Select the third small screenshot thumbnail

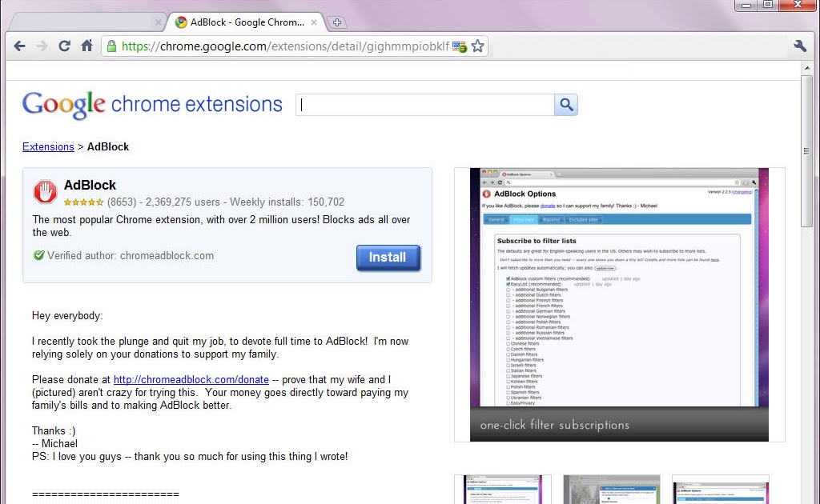coord(721,490)
